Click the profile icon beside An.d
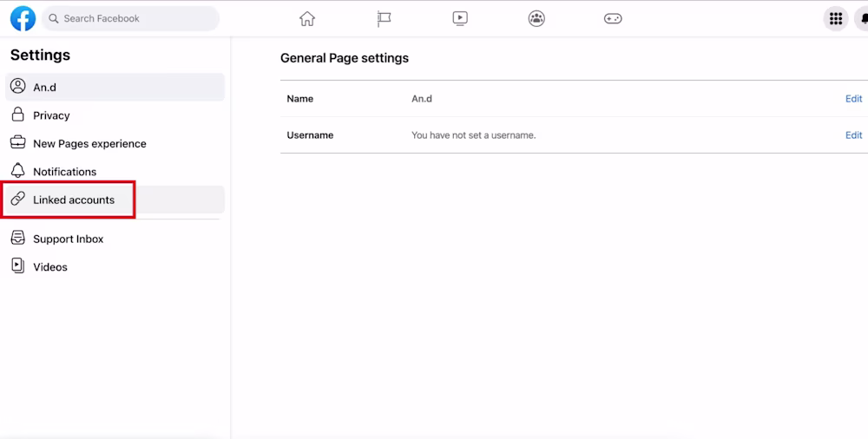This screenshot has height=439, width=868. click(17, 87)
